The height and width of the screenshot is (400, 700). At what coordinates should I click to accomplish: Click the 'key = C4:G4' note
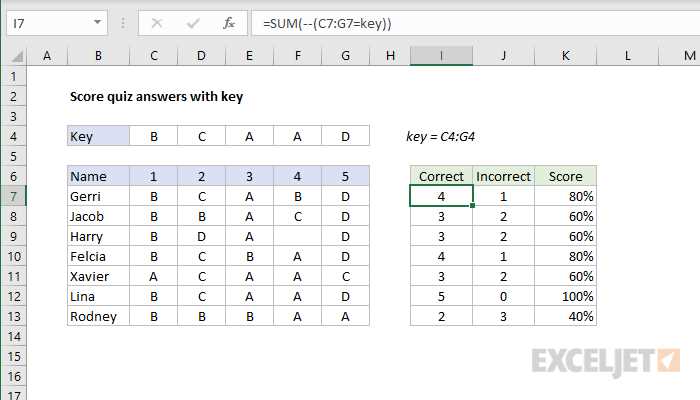tap(440, 137)
